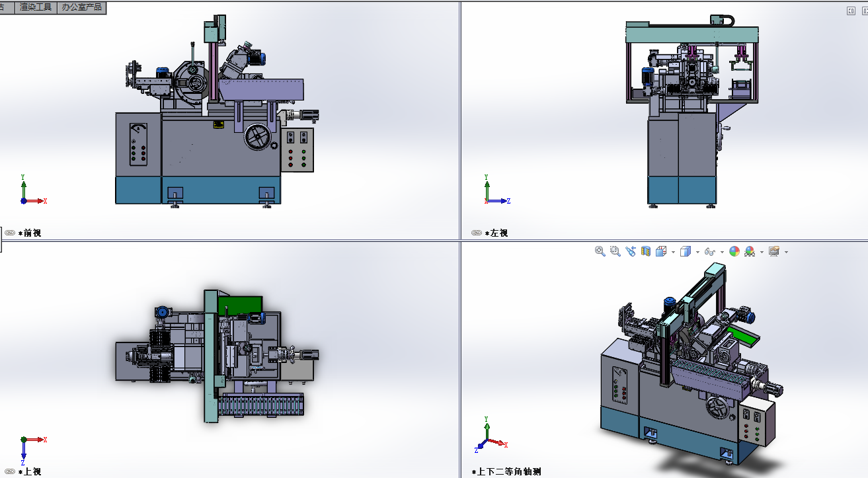Screen dimensions: 868x478
Task: Click the View Settings monitor icon
Action: point(774,251)
